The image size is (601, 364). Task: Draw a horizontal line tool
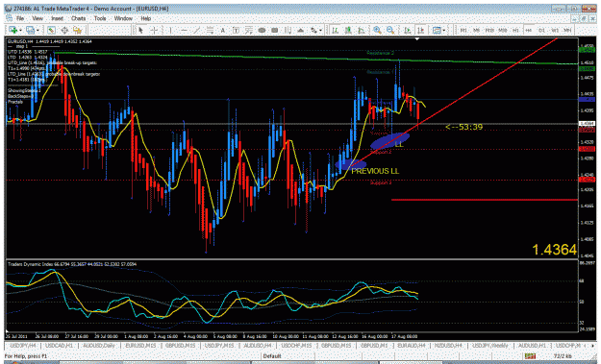point(184,30)
